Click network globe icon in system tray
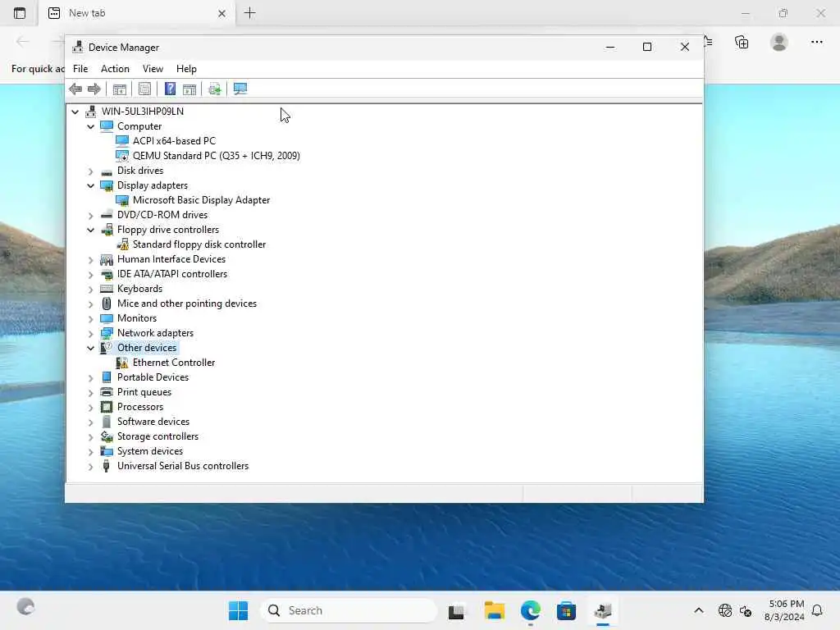This screenshot has width=840, height=630. [x=725, y=610]
